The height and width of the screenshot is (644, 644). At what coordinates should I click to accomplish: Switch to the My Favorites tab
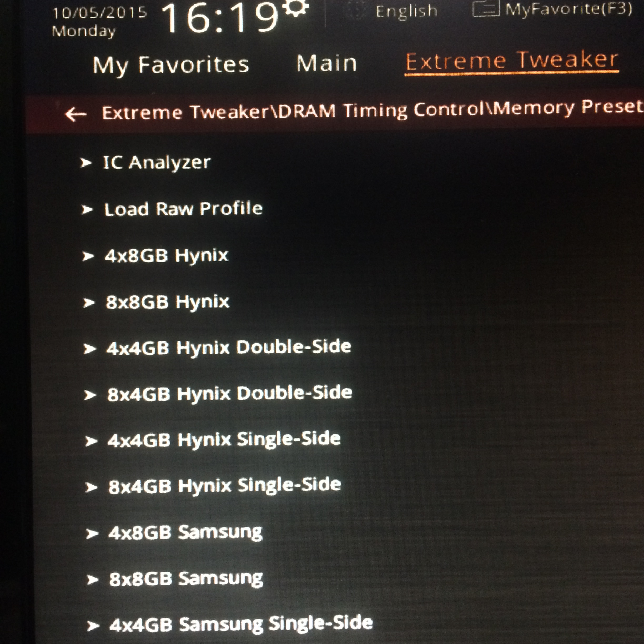coord(171,65)
